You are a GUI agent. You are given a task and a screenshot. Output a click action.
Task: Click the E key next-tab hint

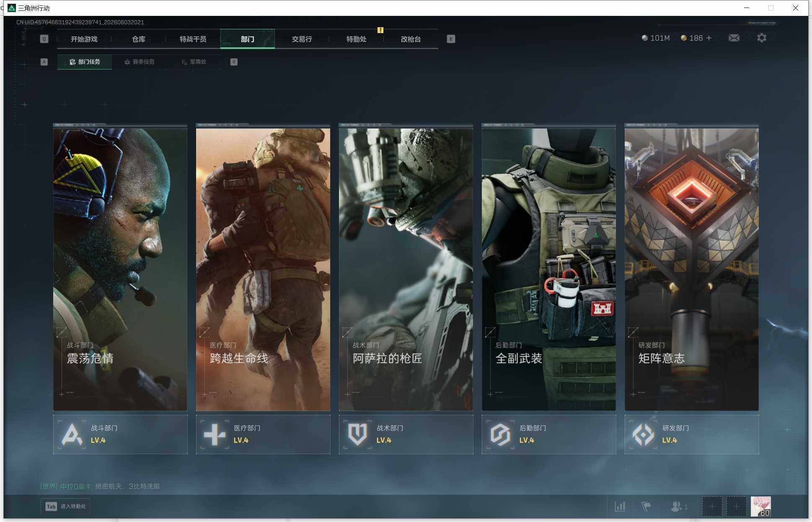point(451,39)
